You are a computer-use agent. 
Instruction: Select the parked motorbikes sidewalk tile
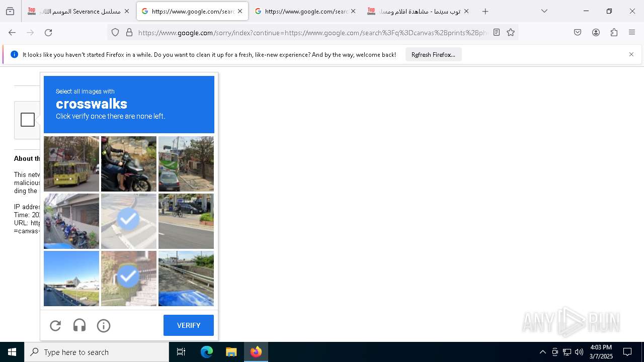point(71,221)
